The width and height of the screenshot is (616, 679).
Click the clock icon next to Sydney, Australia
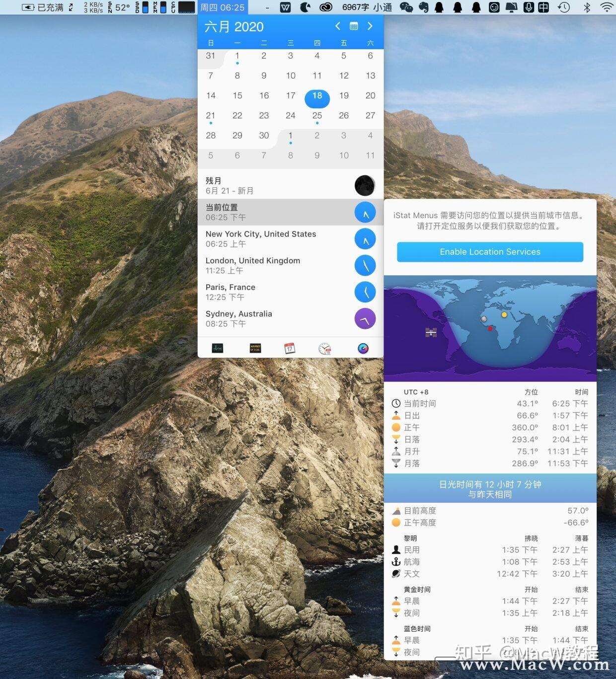pos(365,318)
